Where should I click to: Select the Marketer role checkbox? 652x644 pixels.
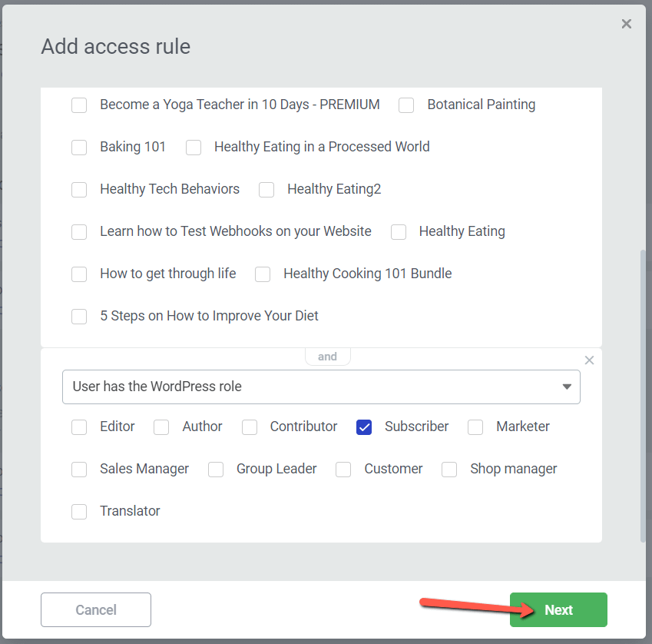pos(475,427)
